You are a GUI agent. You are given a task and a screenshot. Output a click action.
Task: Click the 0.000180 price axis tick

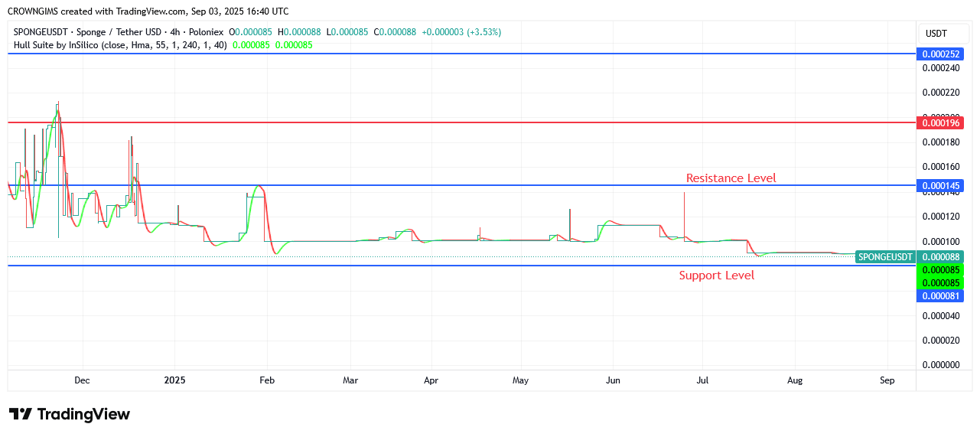click(940, 142)
